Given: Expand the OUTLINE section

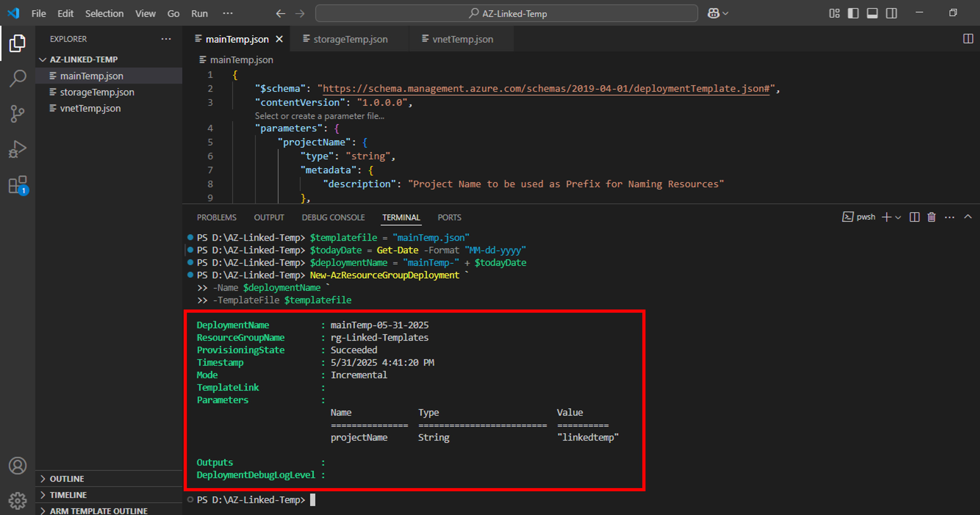Looking at the screenshot, I should point(67,479).
